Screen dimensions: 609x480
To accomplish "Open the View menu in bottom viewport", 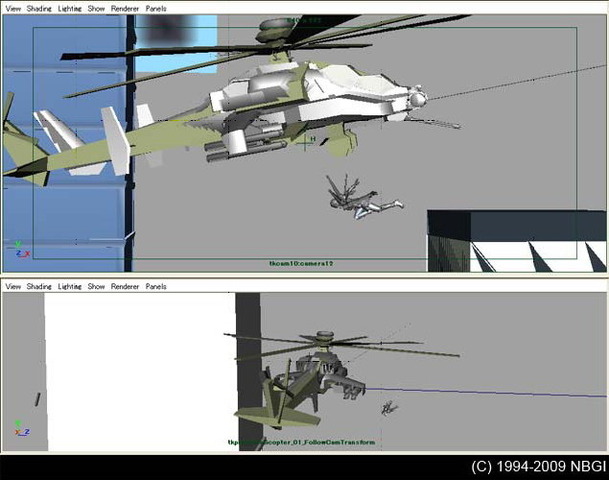I will [14, 286].
